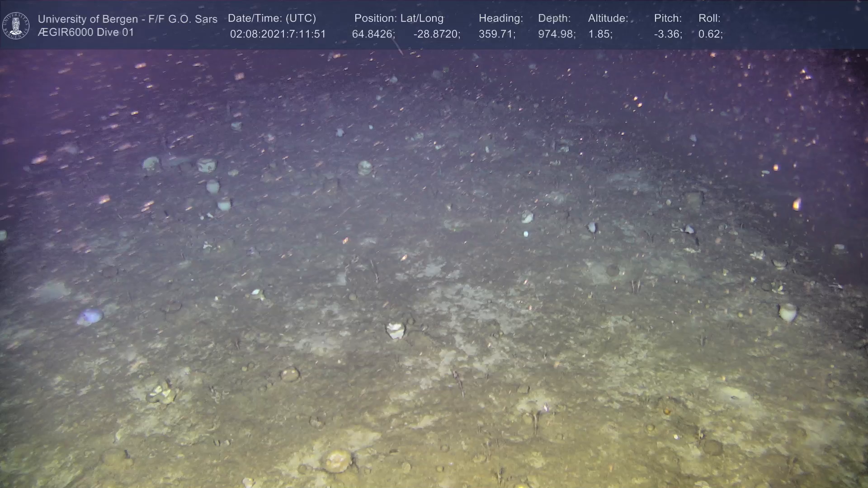Click the timestamp 02:08:2021:7:11:51
The height and width of the screenshot is (488, 868).
278,34
